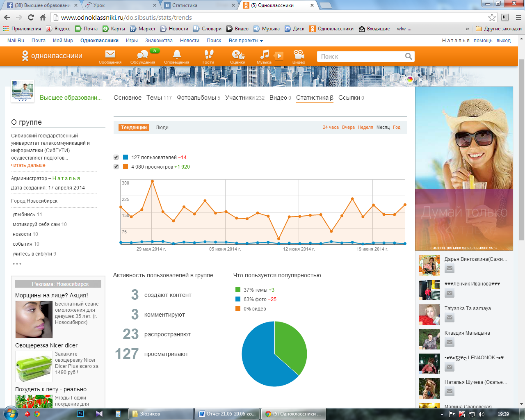This screenshot has width=525, height=420.
Task: Click the помощь link
Action: tap(483, 41)
